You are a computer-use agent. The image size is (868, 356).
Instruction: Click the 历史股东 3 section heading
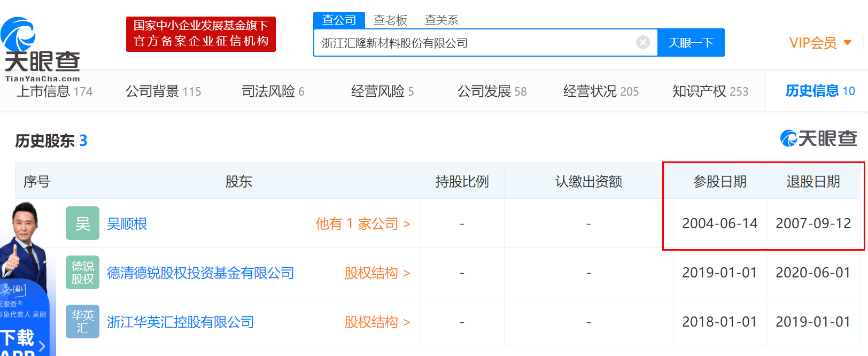(51, 141)
